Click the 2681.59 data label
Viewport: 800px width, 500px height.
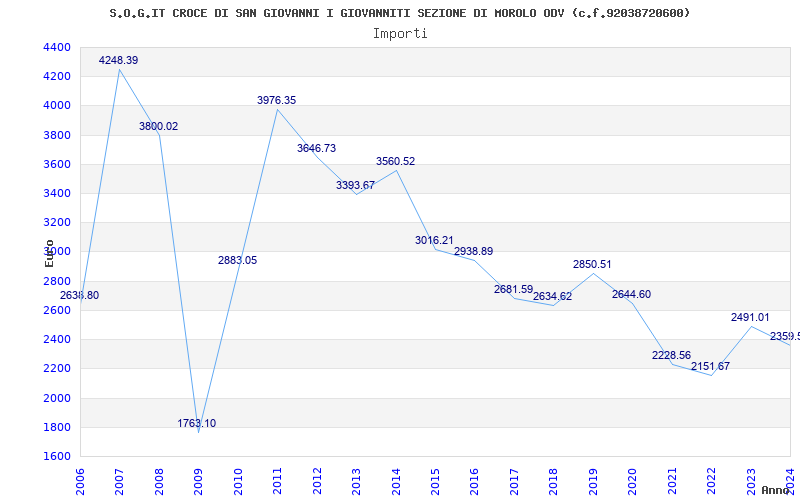click(514, 290)
